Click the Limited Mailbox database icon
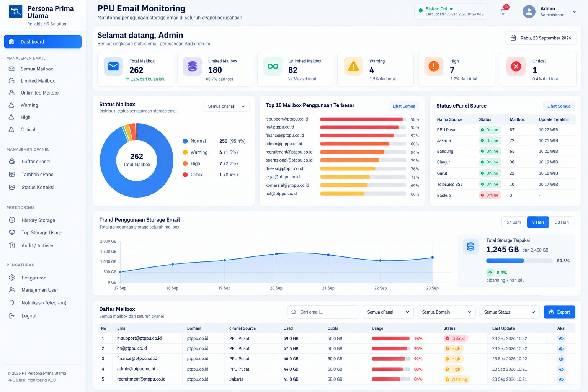 point(193,67)
